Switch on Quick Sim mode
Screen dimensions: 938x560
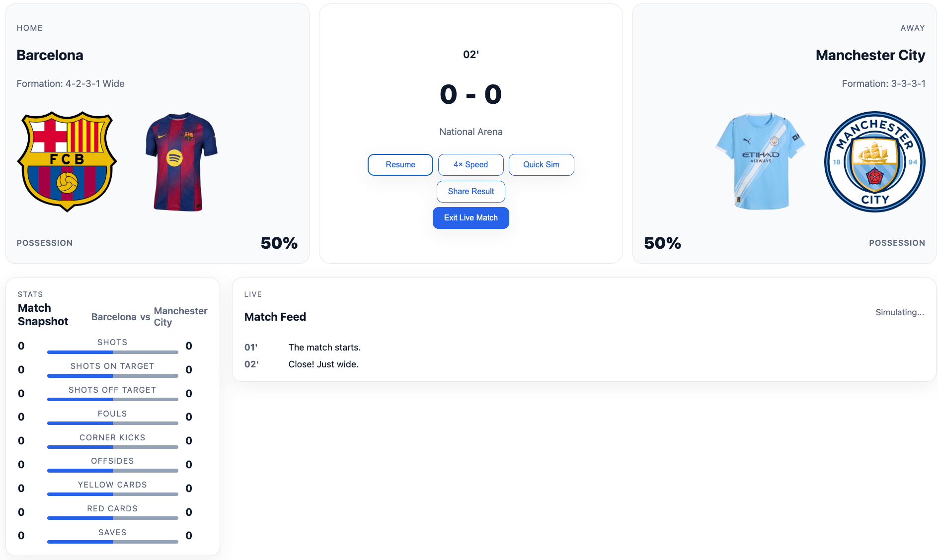(541, 164)
